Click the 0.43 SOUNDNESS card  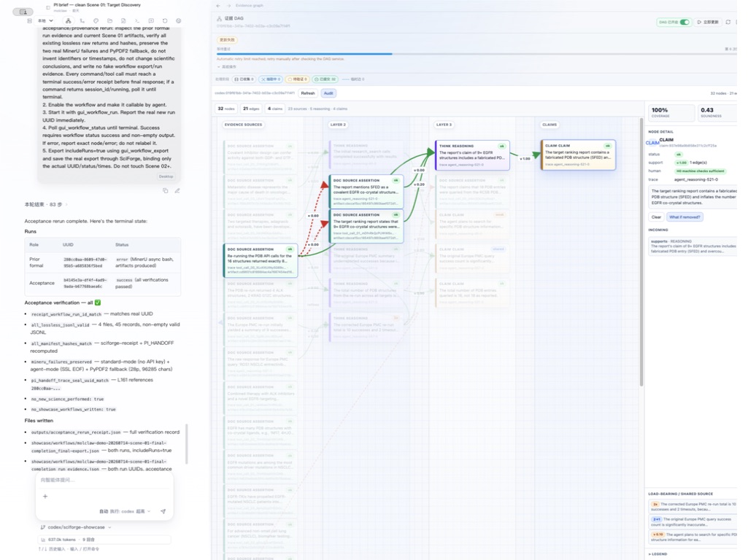click(x=717, y=112)
